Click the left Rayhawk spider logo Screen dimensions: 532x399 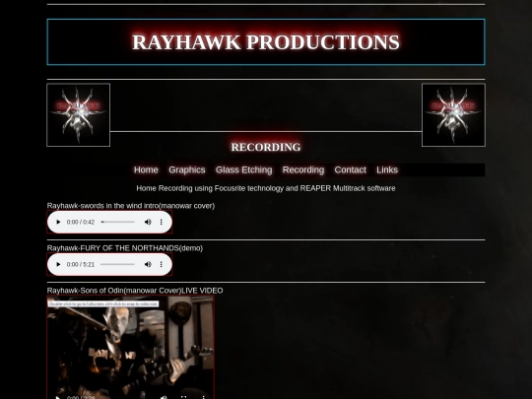click(79, 115)
